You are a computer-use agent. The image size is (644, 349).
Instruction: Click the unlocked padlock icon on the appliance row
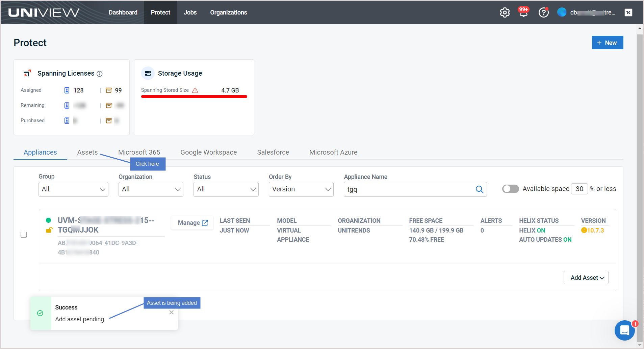49,230
